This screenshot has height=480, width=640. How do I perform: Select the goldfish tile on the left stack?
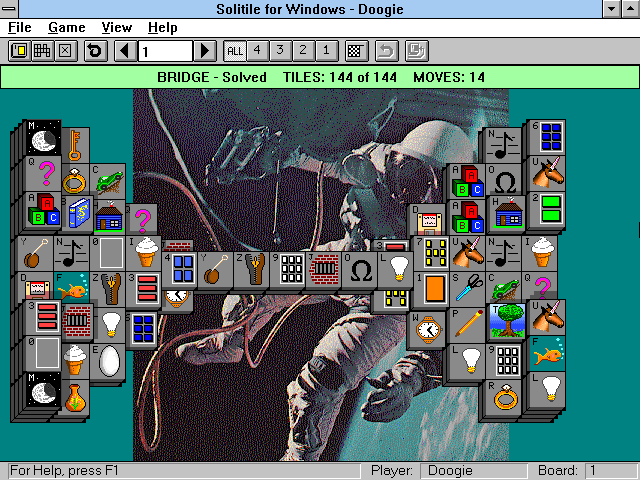point(71,289)
